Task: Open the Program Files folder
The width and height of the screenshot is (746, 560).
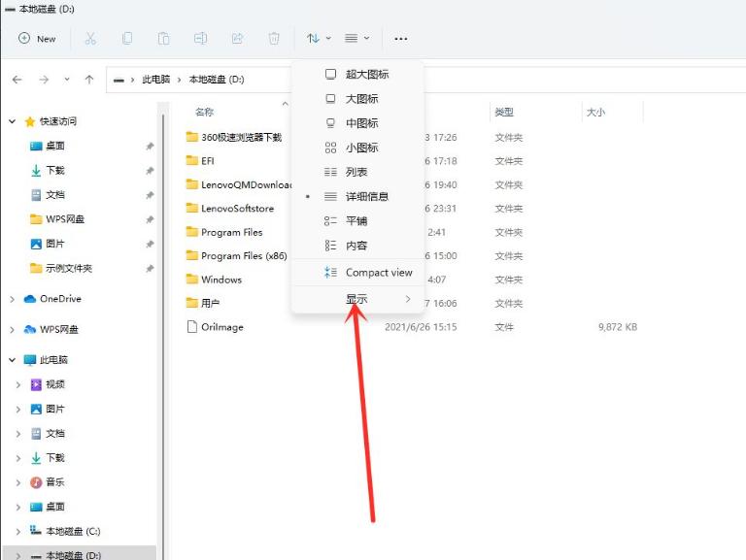Action: [x=231, y=232]
